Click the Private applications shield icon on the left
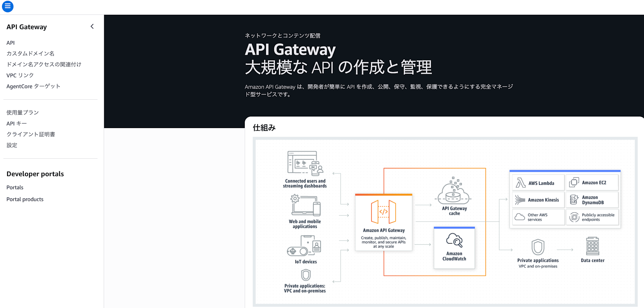Viewport: 644px width, 308px height. coord(306,275)
